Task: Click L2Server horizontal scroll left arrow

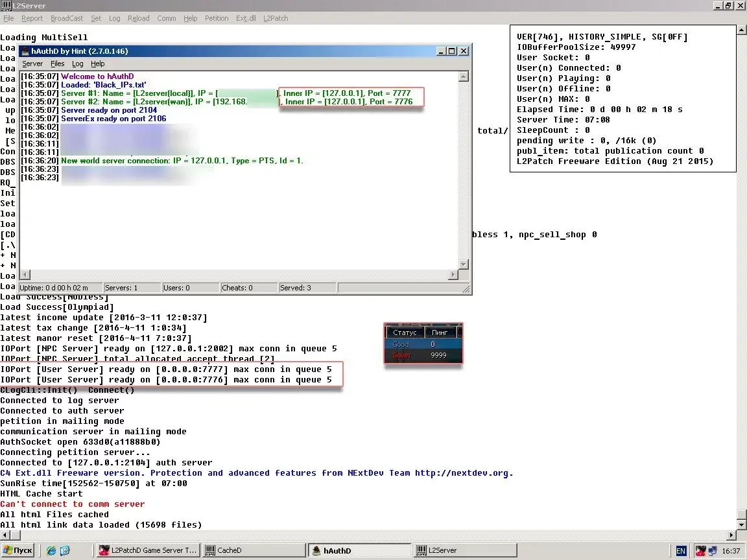Action: coord(5,535)
